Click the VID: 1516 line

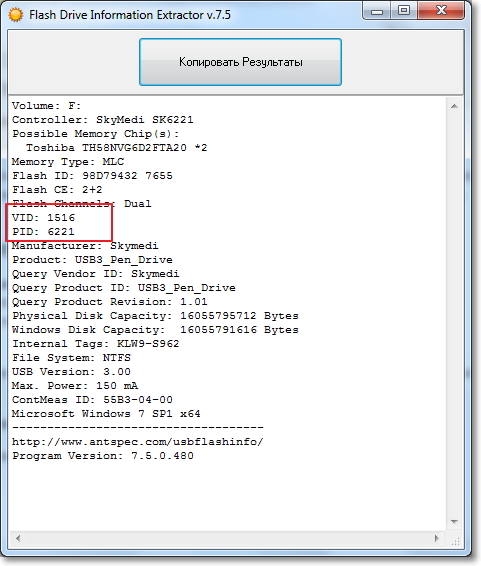coord(43,218)
